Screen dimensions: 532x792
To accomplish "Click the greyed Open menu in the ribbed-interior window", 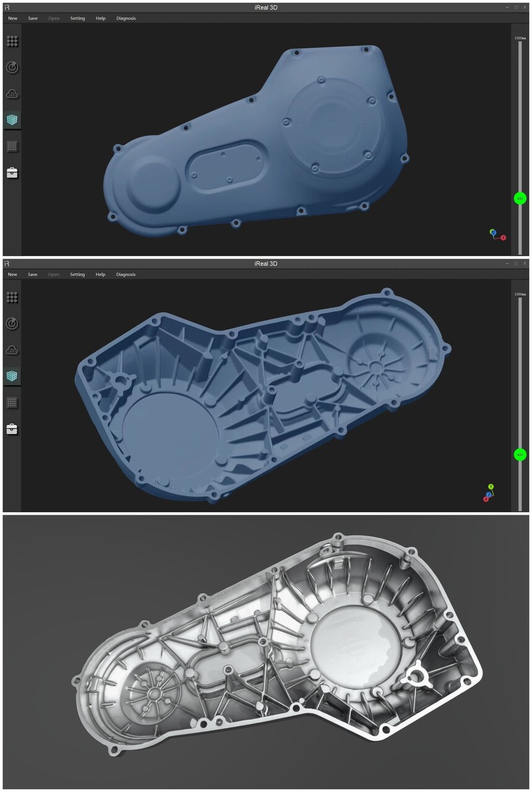I will pos(54,275).
